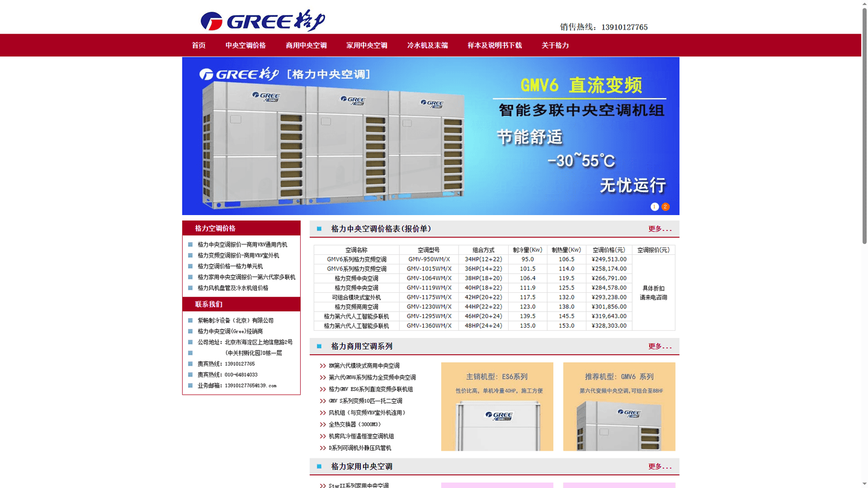Click 联系我们 sidebar heading
The image size is (868, 488).
tap(209, 304)
